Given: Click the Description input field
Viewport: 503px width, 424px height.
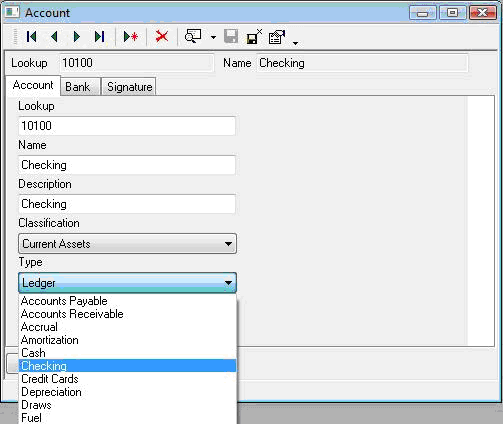Looking at the screenshot, I should pyautogui.click(x=127, y=204).
